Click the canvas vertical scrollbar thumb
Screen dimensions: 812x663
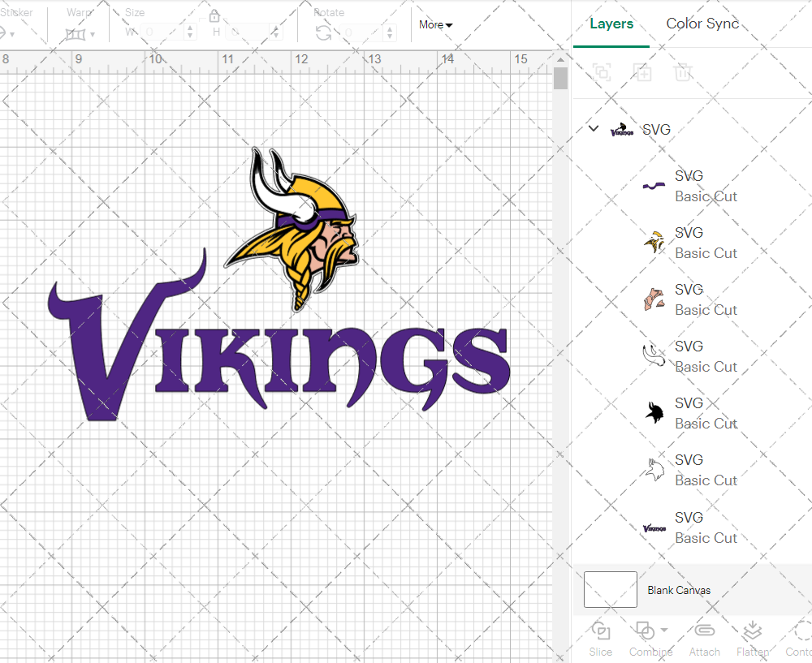tap(560, 79)
